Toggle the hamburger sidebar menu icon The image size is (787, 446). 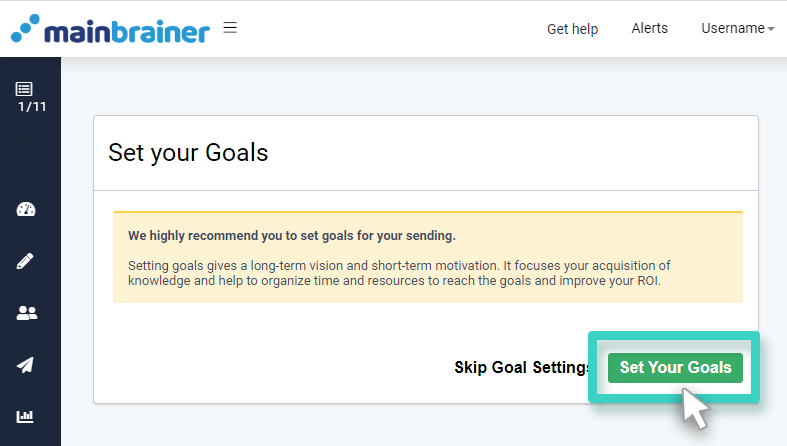click(x=230, y=28)
